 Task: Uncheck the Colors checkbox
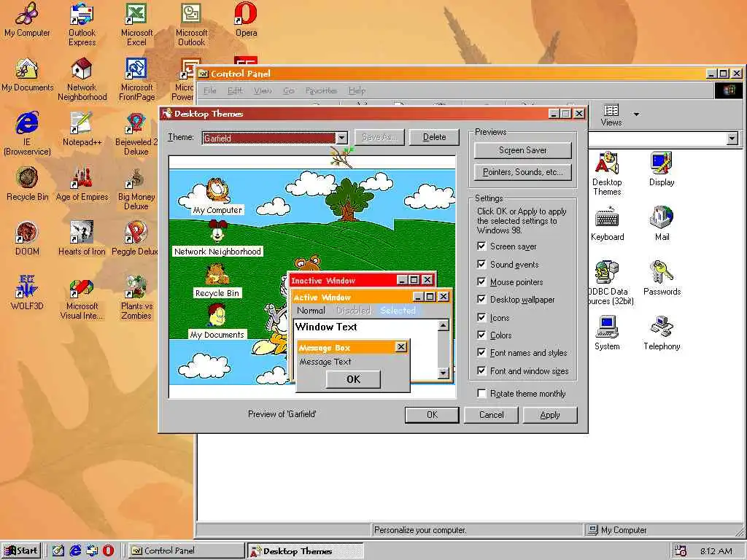tap(481, 335)
